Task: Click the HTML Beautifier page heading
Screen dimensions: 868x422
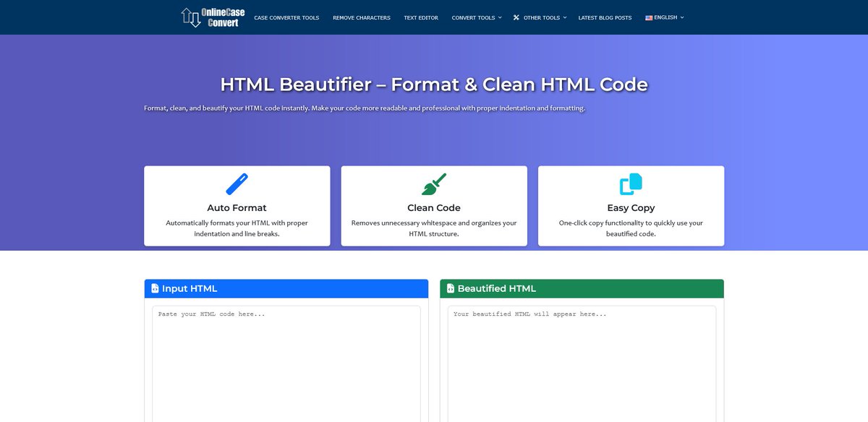Action: pyautogui.click(x=434, y=84)
